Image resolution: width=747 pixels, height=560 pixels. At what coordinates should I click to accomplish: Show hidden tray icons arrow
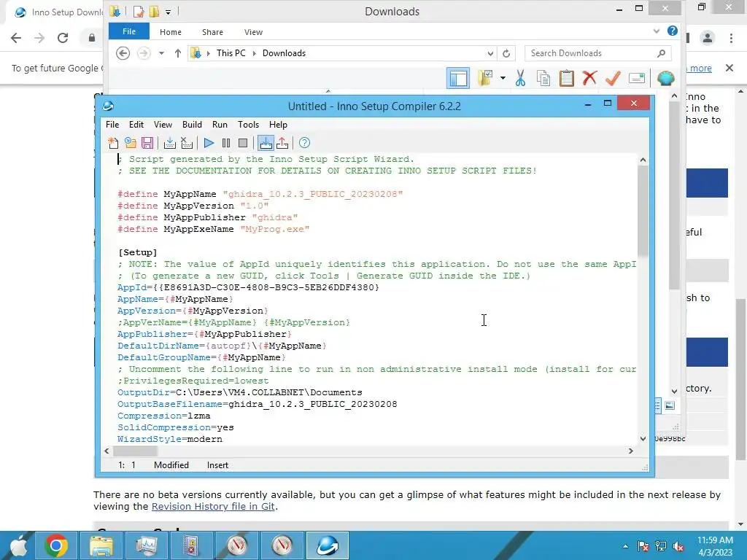coord(625,546)
